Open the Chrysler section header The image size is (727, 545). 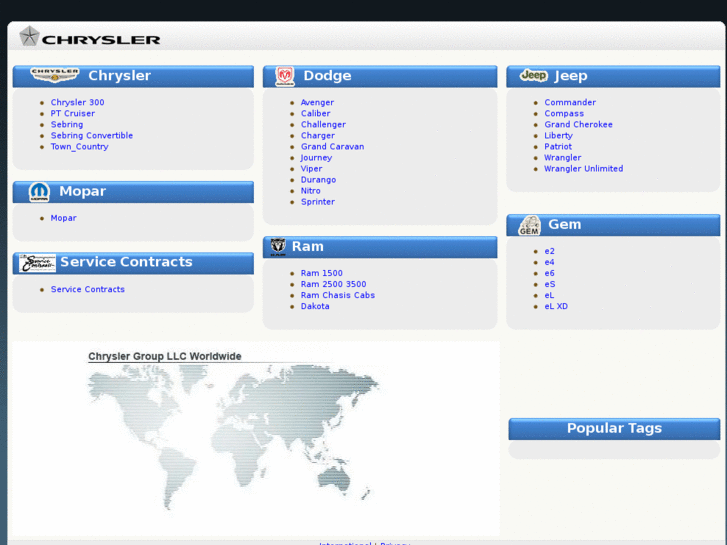pyautogui.click(x=133, y=76)
